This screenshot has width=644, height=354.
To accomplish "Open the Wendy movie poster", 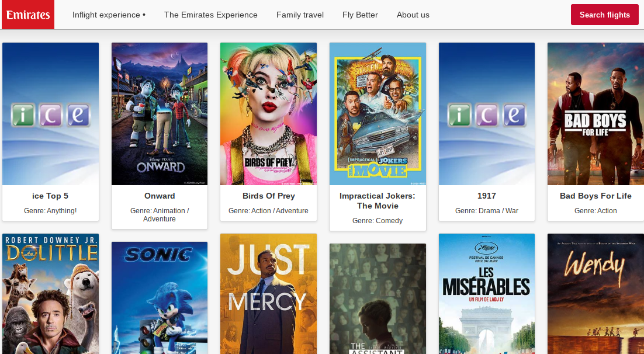I will (595, 294).
